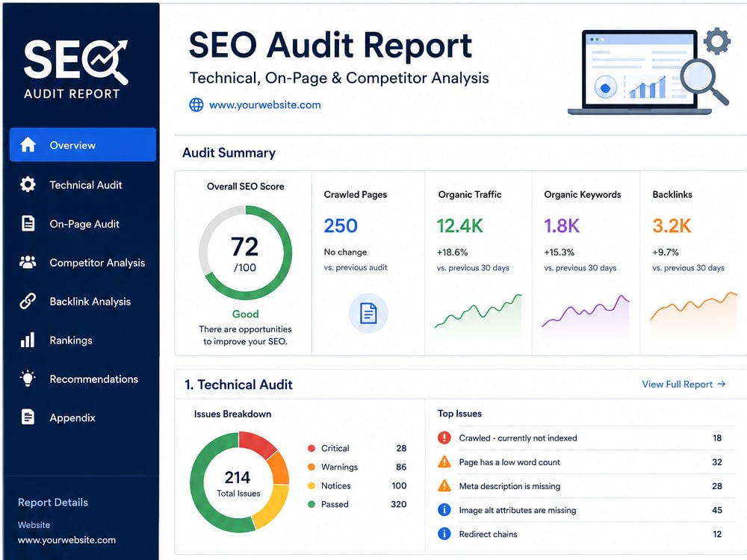Click the people icon beside Competitor Analysis
Screen dimensions: 747x560
pyautogui.click(x=28, y=262)
